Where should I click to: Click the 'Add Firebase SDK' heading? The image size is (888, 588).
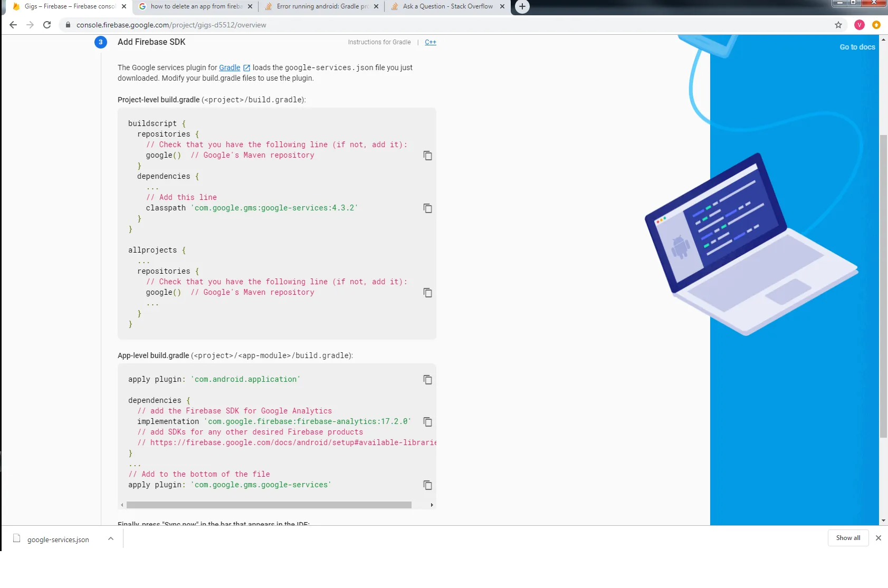(151, 42)
